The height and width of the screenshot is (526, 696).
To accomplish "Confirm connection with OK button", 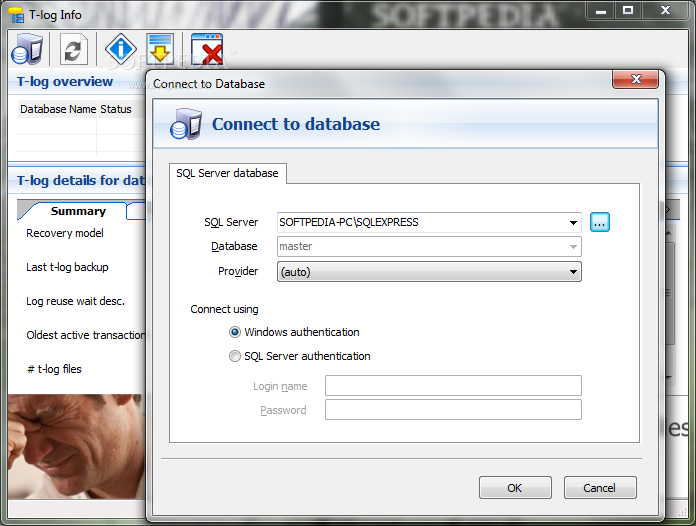I will pyautogui.click(x=515, y=488).
